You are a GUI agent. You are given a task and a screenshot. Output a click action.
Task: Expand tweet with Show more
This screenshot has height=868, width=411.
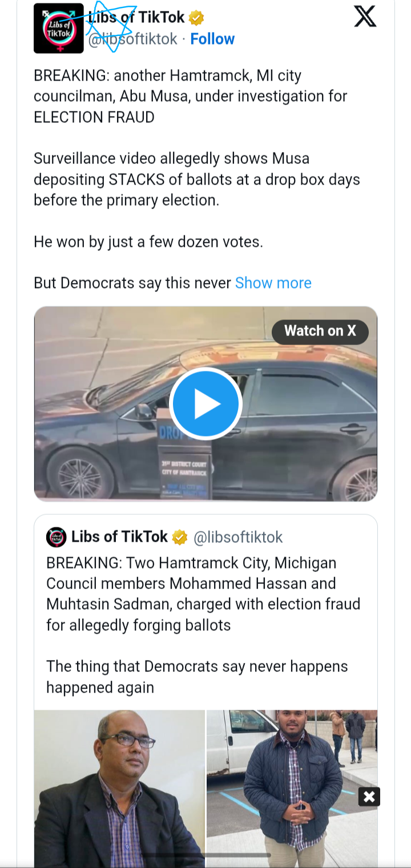pos(273,283)
